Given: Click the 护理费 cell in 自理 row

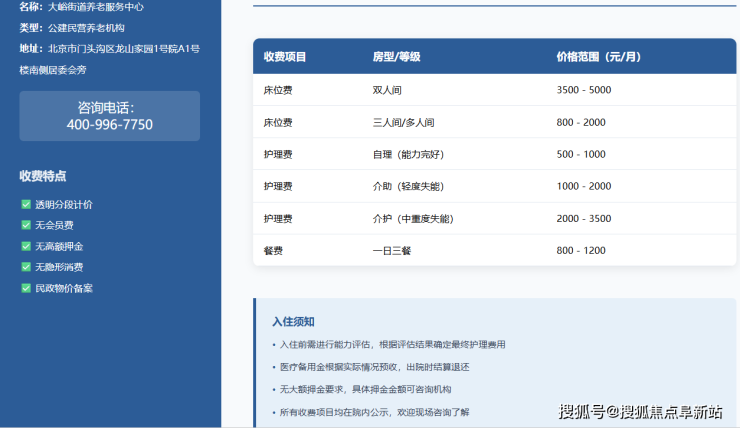Looking at the screenshot, I should 278,154.
